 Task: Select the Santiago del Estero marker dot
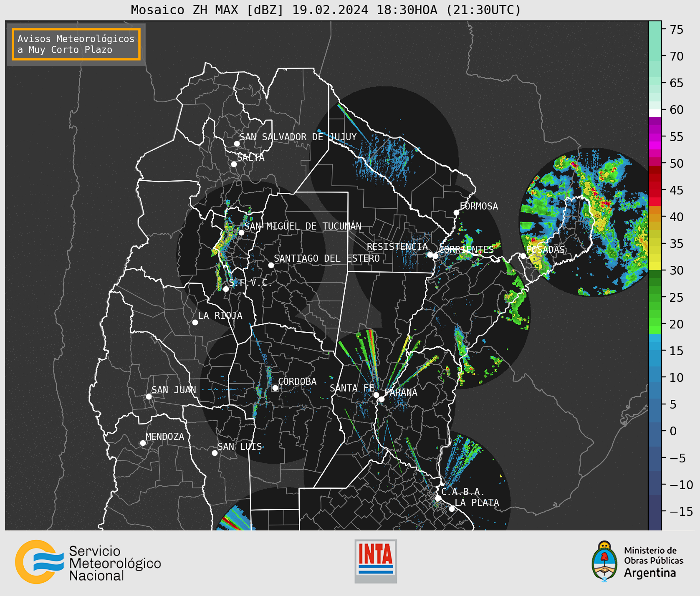click(x=271, y=265)
